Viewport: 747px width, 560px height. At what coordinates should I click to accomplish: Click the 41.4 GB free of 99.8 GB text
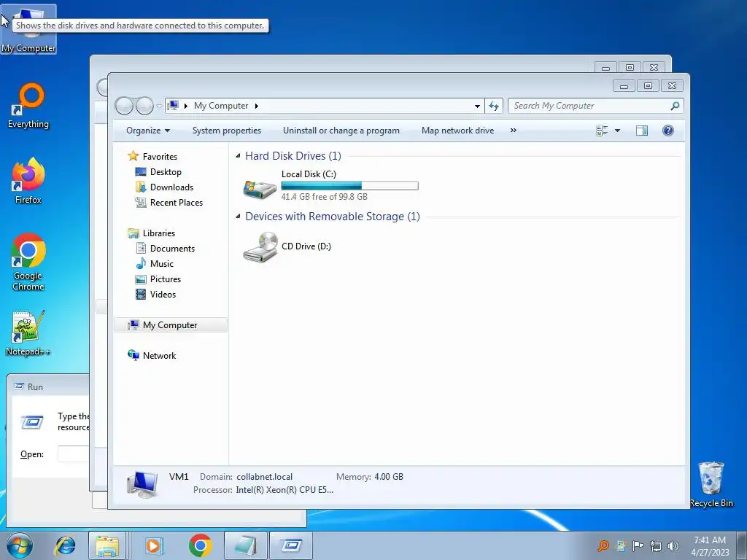coord(324,197)
